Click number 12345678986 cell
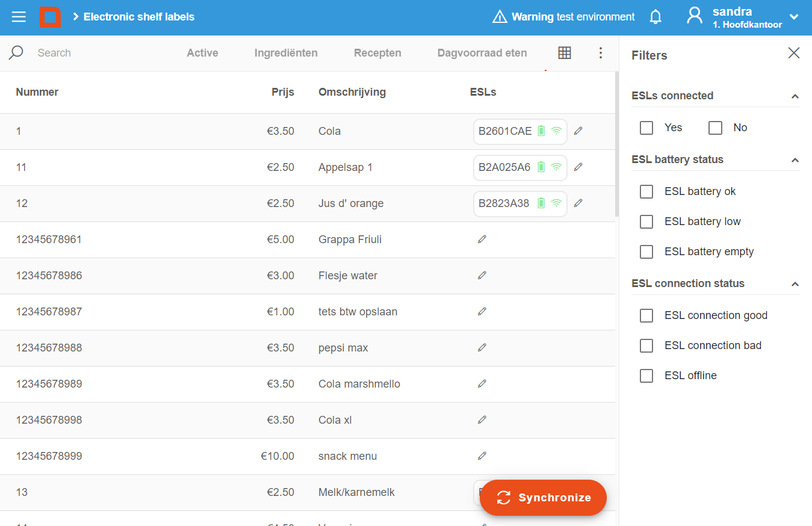Viewport: 812px width, 526px height. tap(49, 276)
